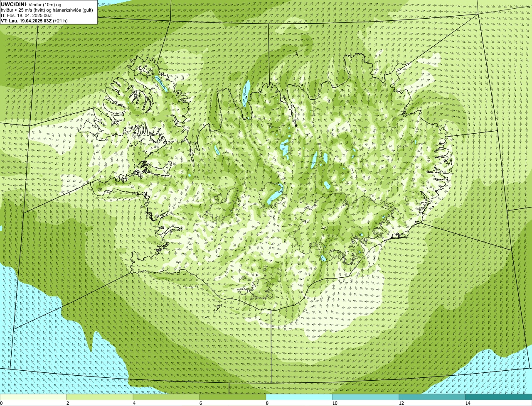
Task: Select the 2–4 m/s light green color bar segment
Action: pos(100,397)
